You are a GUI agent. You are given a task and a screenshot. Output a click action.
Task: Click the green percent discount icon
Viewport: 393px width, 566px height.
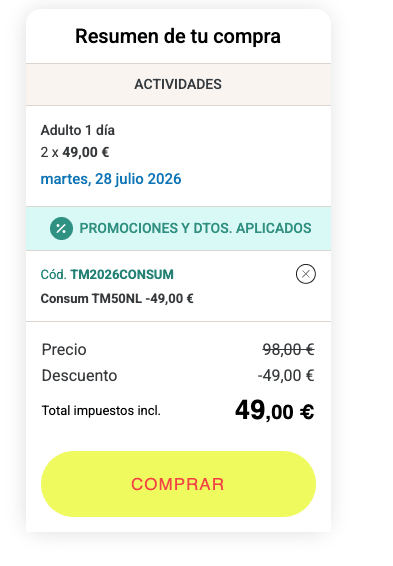click(x=61, y=228)
